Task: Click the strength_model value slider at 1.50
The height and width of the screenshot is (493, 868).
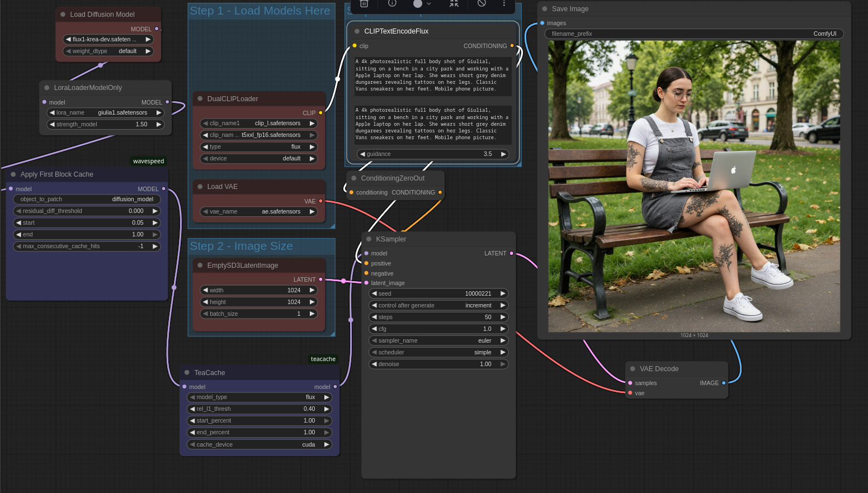Action: point(105,124)
